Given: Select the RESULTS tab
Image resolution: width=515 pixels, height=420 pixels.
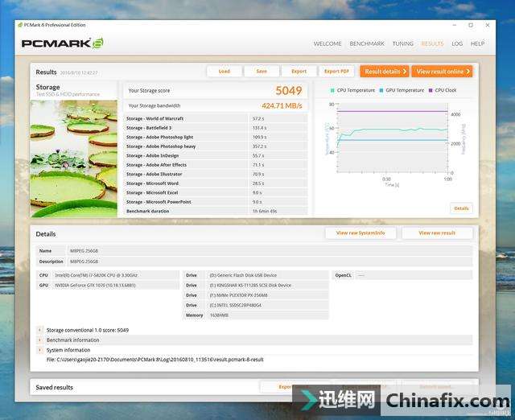Looking at the screenshot, I should [x=432, y=43].
